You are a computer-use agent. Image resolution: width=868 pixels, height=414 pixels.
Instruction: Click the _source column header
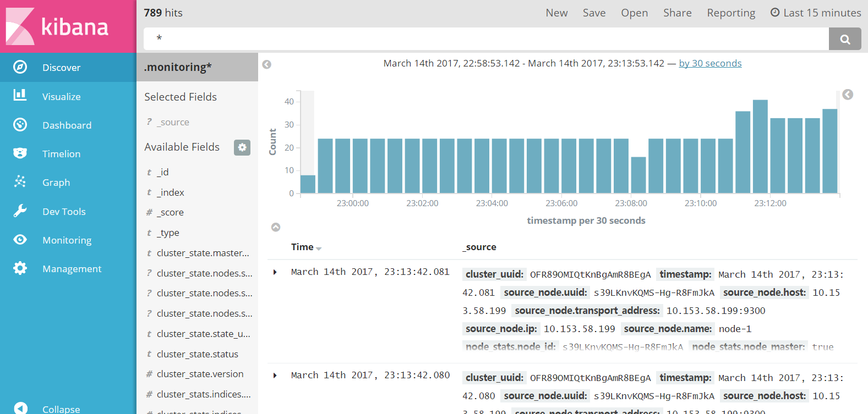[479, 247]
